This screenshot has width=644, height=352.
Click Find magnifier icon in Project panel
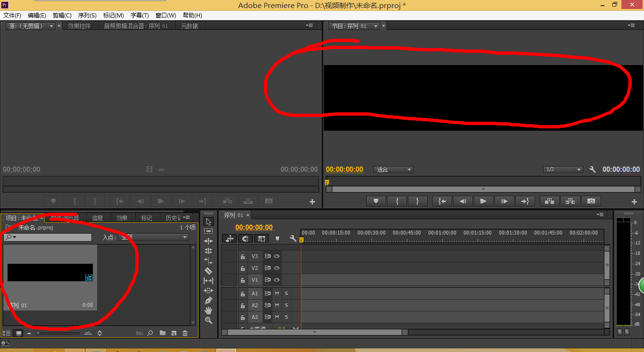pos(150,333)
